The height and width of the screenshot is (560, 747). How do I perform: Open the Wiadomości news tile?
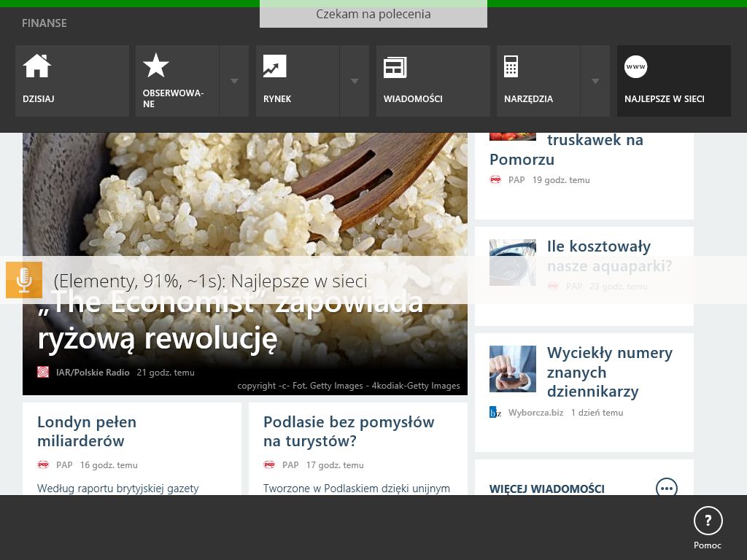[433, 81]
